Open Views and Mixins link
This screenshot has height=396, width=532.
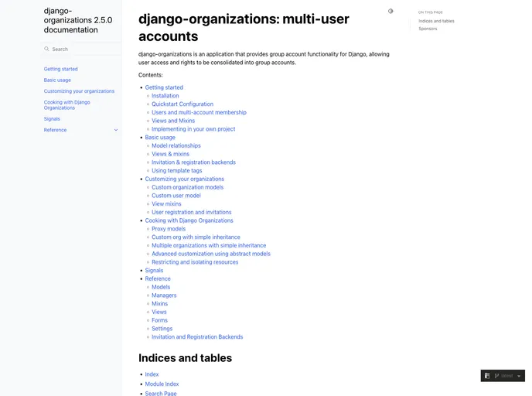[173, 121]
